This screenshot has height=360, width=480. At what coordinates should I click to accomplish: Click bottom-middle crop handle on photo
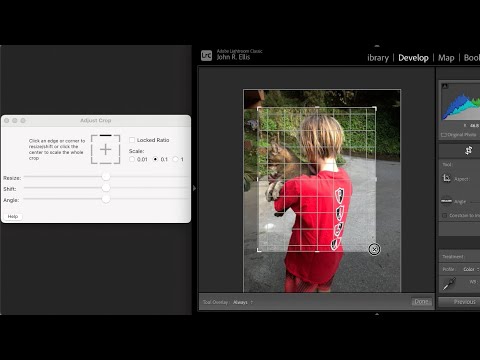click(317, 251)
